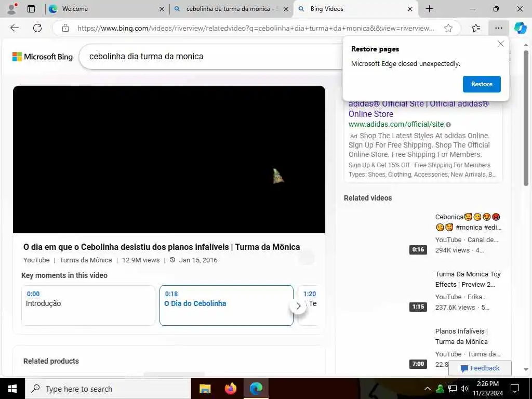Image resolution: width=532 pixels, height=399 pixels.
Task: Close the cebolinha da turma da monica tab
Action: pyautogui.click(x=286, y=9)
